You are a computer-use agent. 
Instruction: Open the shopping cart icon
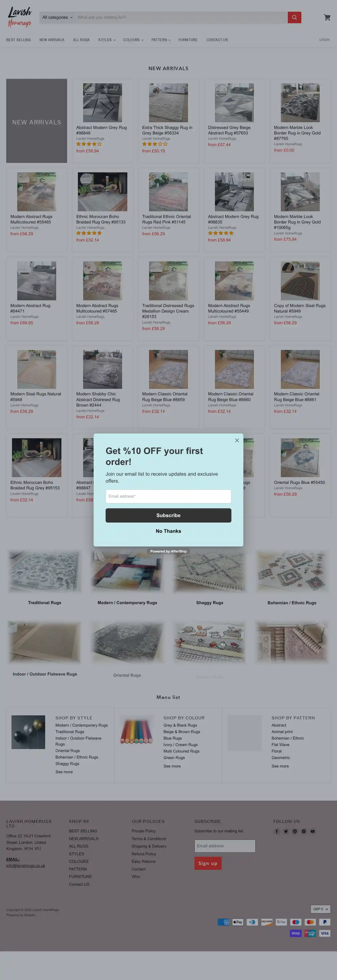327,17
